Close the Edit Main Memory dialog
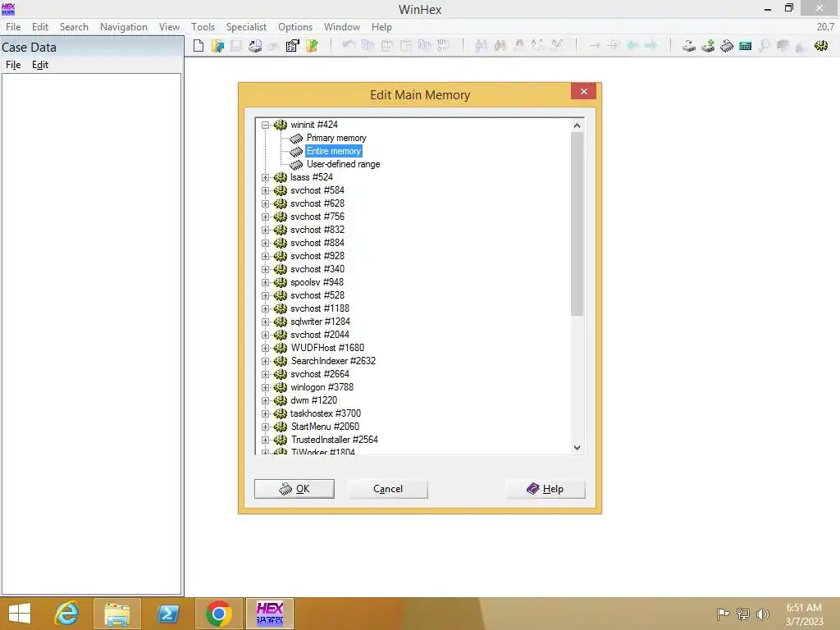This screenshot has height=630, width=840. [x=584, y=92]
